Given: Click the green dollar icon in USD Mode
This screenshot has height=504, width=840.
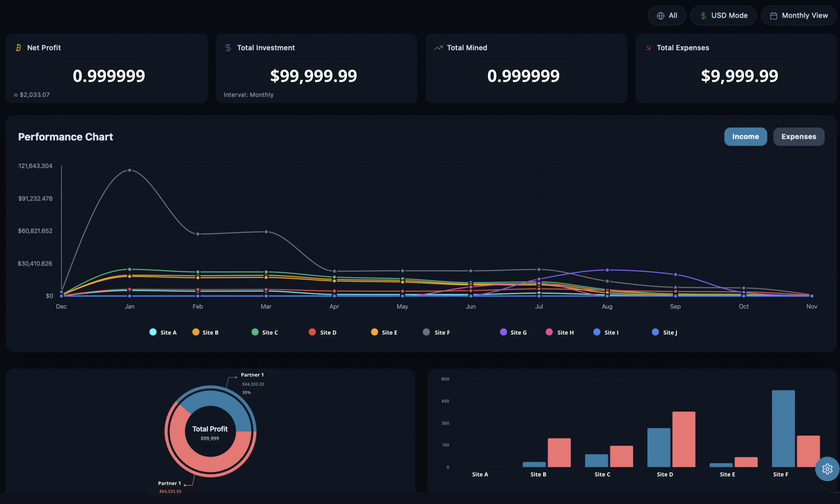Looking at the screenshot, I should click(x=703, y=15).
